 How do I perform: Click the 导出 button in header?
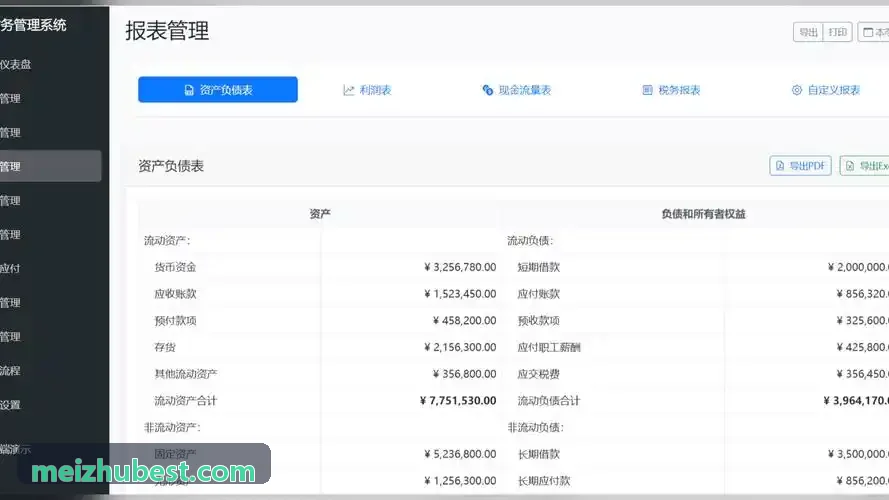808,32
